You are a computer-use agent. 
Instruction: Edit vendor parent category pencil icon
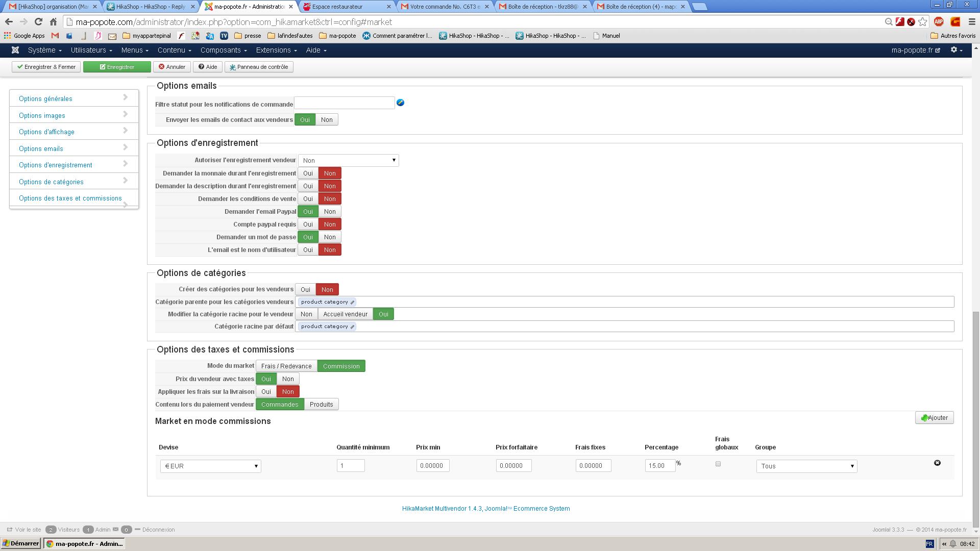coord(352,302)
